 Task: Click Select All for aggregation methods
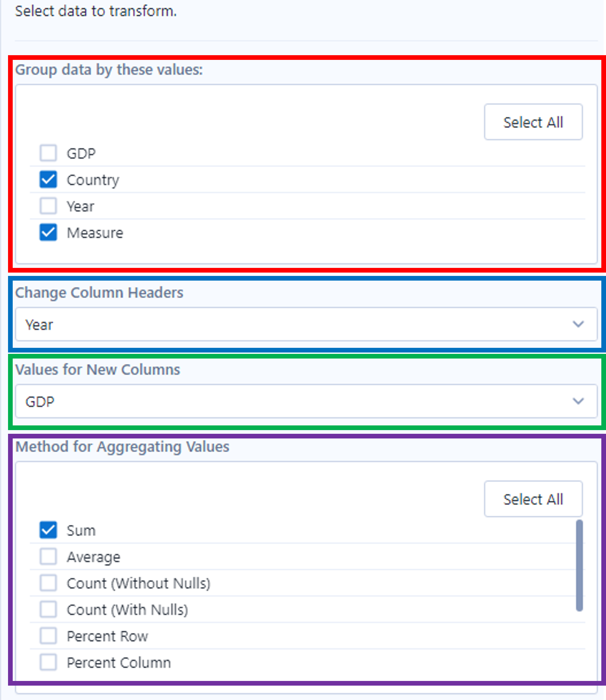(533, 499)
